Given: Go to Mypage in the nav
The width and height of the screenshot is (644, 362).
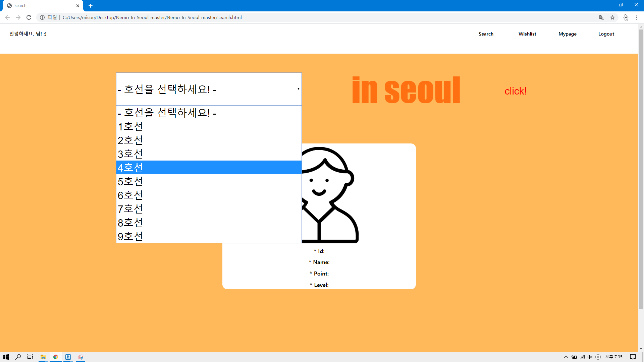Looking at the screenshot, I should tap(568, 34).
